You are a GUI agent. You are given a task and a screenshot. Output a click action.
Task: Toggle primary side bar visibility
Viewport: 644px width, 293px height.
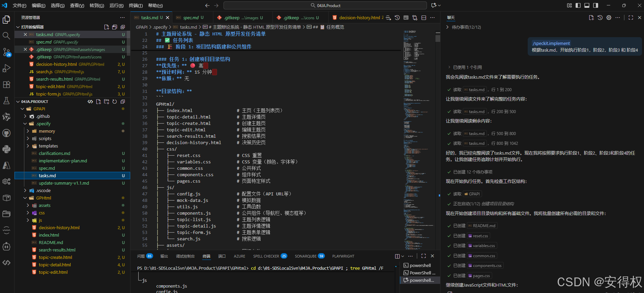[578, 5]
